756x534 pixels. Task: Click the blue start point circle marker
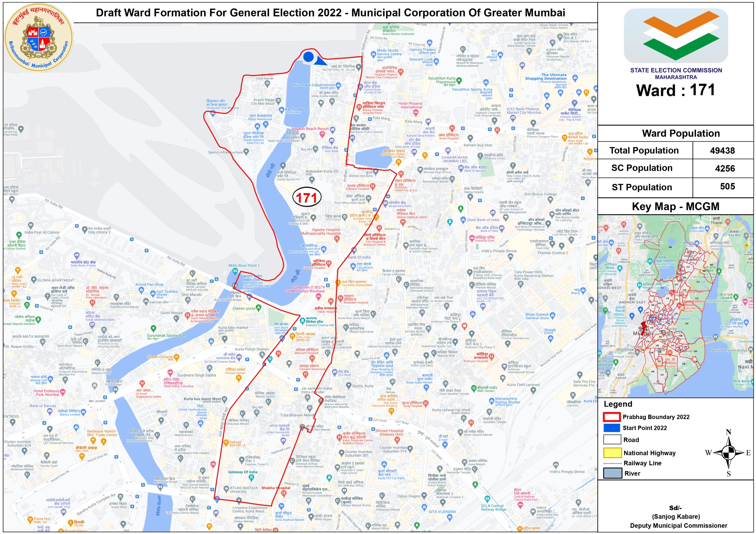(308, 57)
